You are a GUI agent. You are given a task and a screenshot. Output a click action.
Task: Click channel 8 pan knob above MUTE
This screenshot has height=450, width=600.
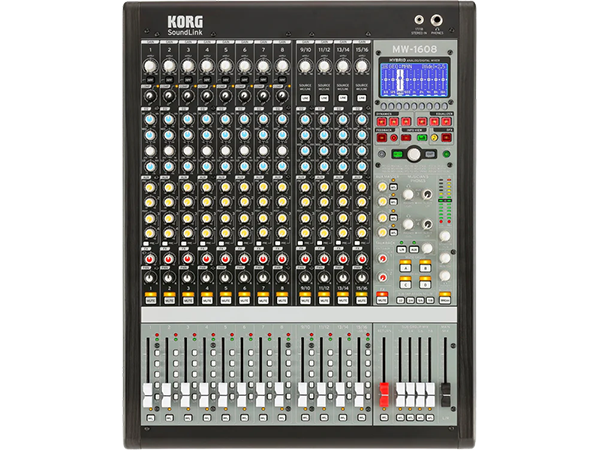point(282,278)
